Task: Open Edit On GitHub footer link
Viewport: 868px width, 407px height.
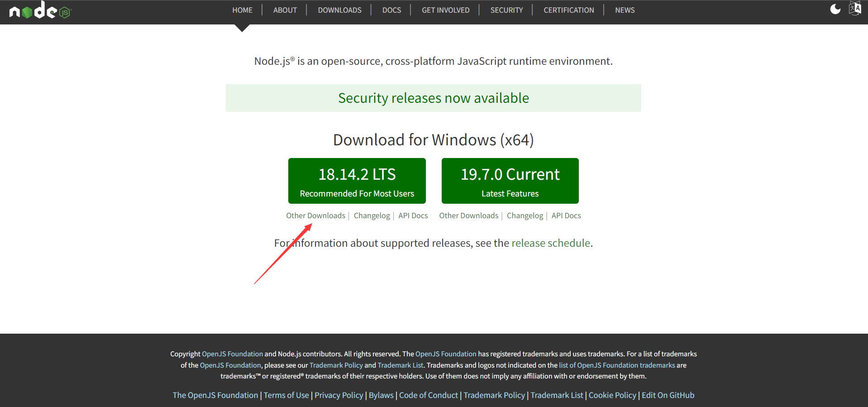Action: (x=668, y=395)
